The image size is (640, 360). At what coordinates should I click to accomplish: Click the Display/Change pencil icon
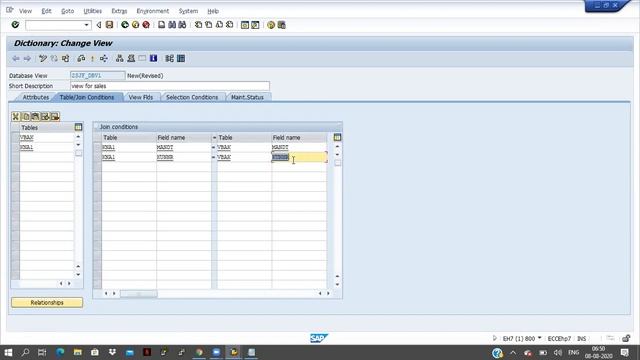(x=43, y=58)
